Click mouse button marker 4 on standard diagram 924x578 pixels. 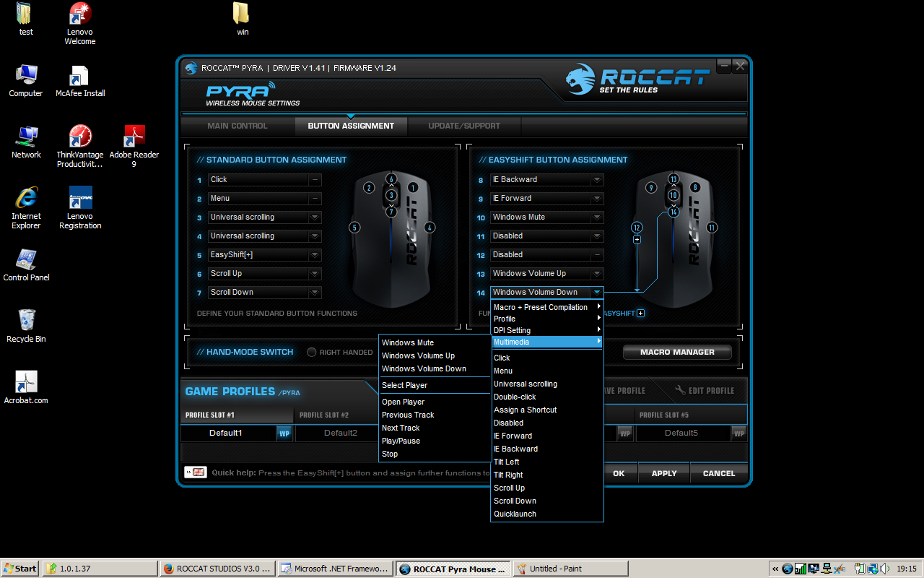(430, 227)
